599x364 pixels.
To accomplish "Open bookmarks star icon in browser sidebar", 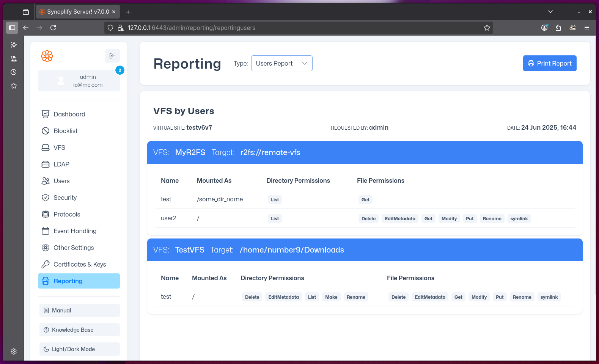I will [x=14, y=86].
